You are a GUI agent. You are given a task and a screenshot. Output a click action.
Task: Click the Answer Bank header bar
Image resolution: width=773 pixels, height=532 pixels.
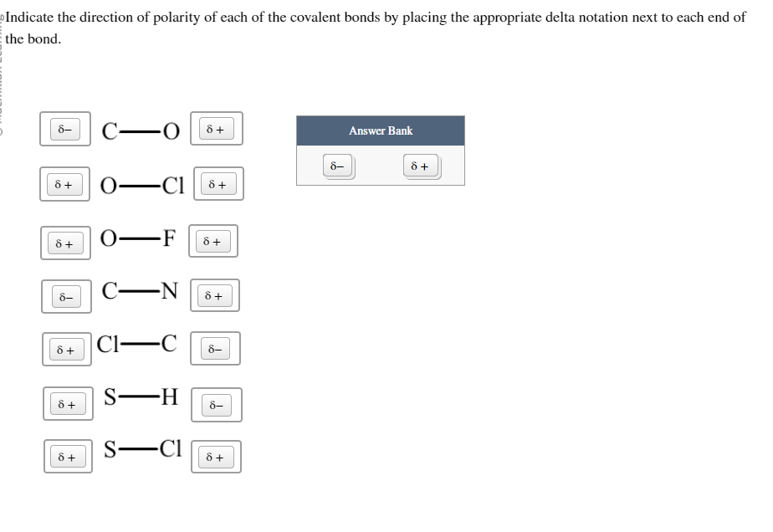click(x=381, y=130)
